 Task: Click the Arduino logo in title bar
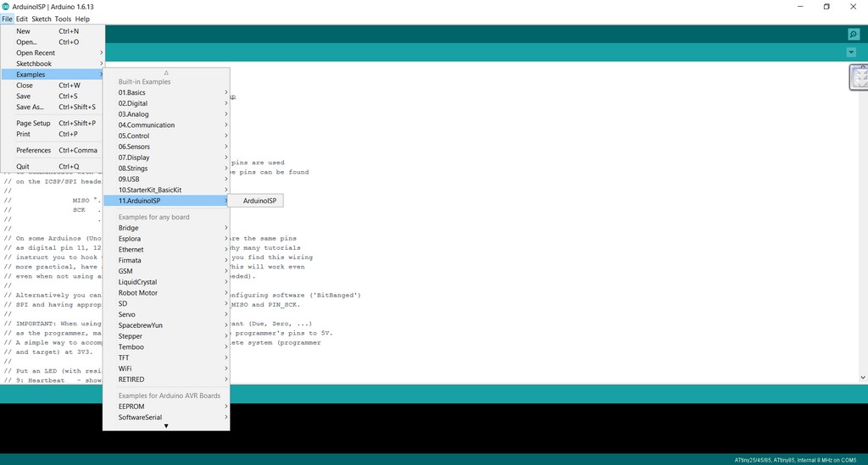point(6,7)
